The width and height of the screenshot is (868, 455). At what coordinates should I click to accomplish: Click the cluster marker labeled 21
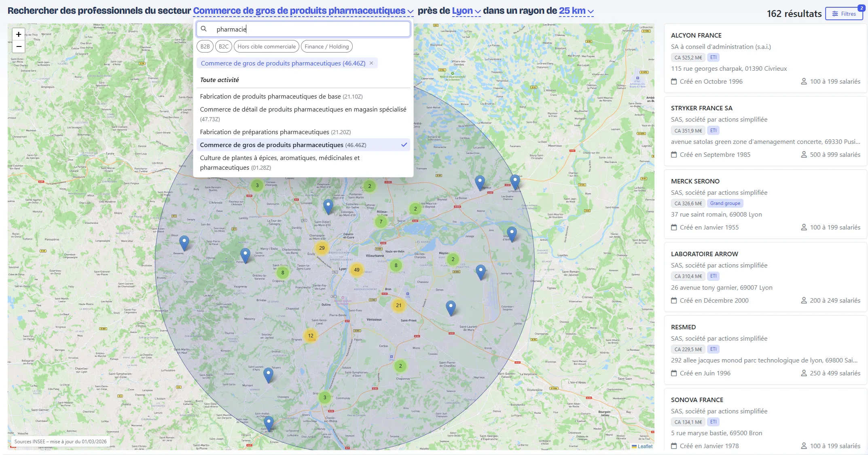[x=398, y=305]
